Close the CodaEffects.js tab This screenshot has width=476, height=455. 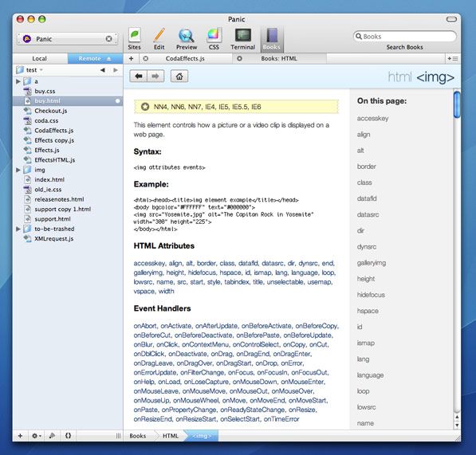pos(146,58)
